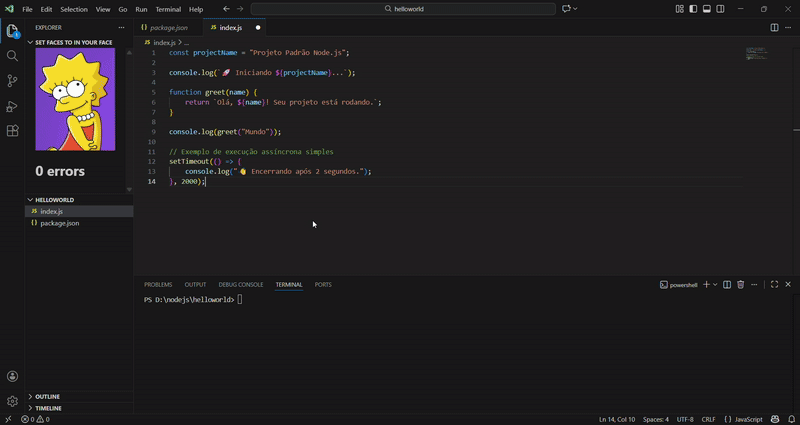Split the editor right
Image resolution: width=800 pixels, height=425 pixels.
click(x=774, y=28)
